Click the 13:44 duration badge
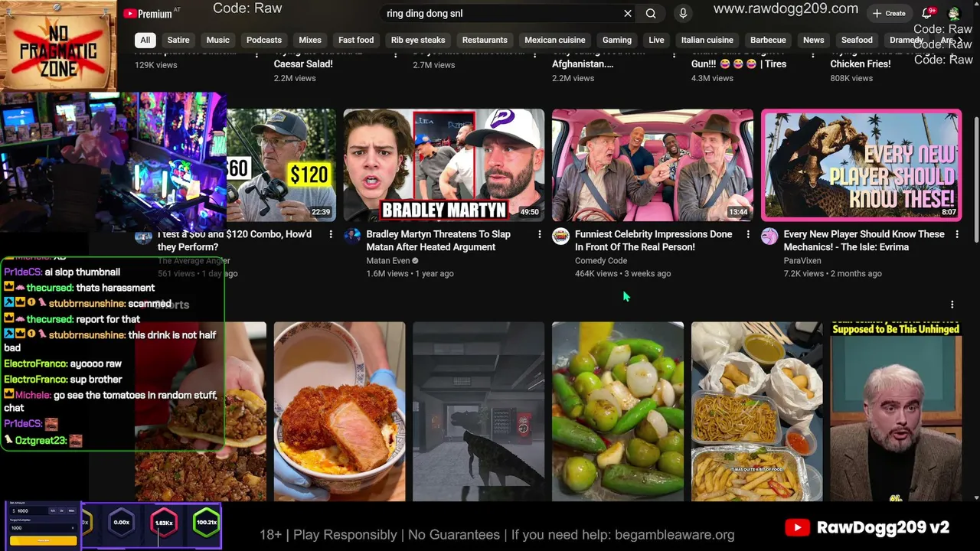 [x=738, y=212]
